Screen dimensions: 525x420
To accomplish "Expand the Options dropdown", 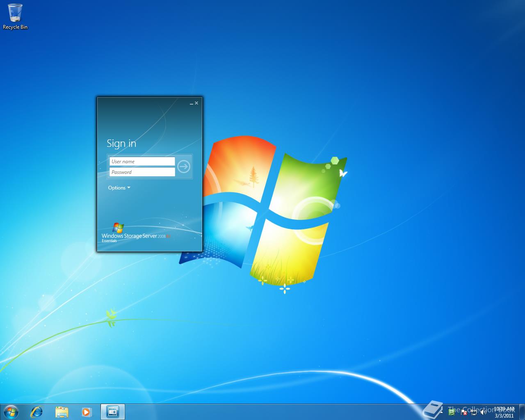I will [119, 188].
